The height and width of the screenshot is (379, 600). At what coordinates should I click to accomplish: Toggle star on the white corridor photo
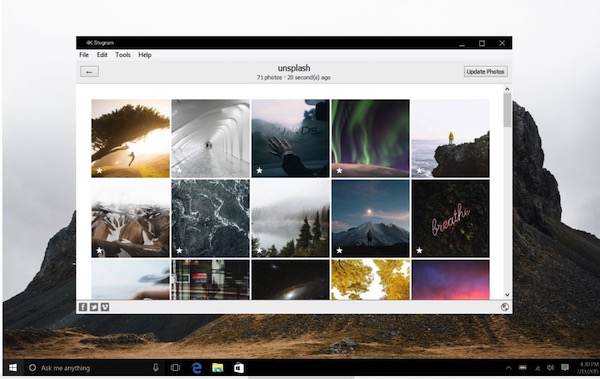pyautogui.click(x=179, y=171)
